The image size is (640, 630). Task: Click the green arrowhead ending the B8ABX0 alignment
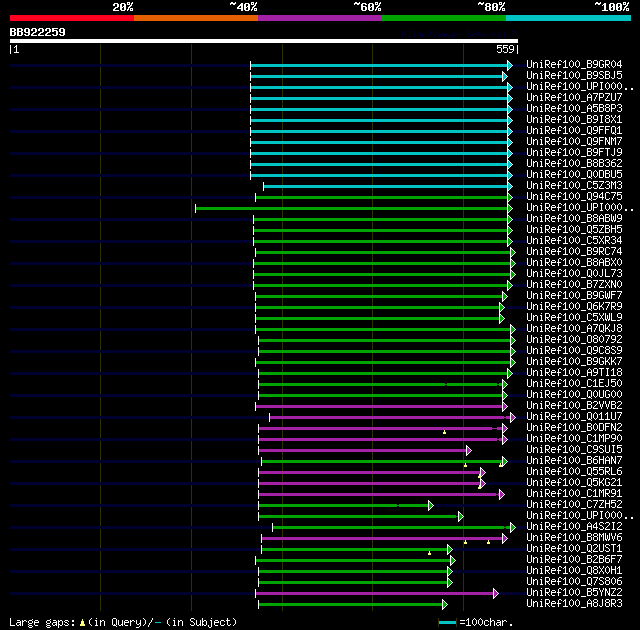coord(513,264)
